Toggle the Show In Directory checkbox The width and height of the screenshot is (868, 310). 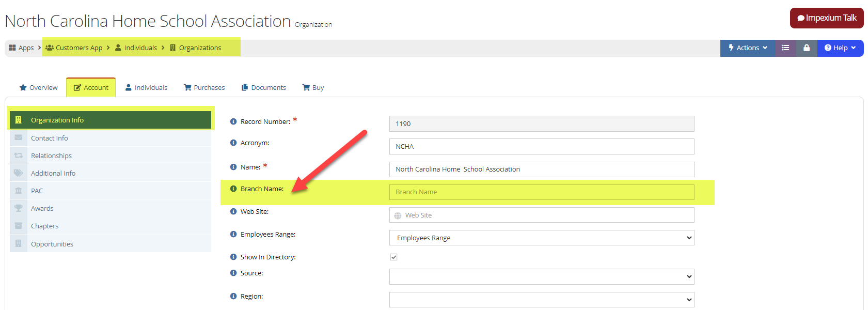393,257
